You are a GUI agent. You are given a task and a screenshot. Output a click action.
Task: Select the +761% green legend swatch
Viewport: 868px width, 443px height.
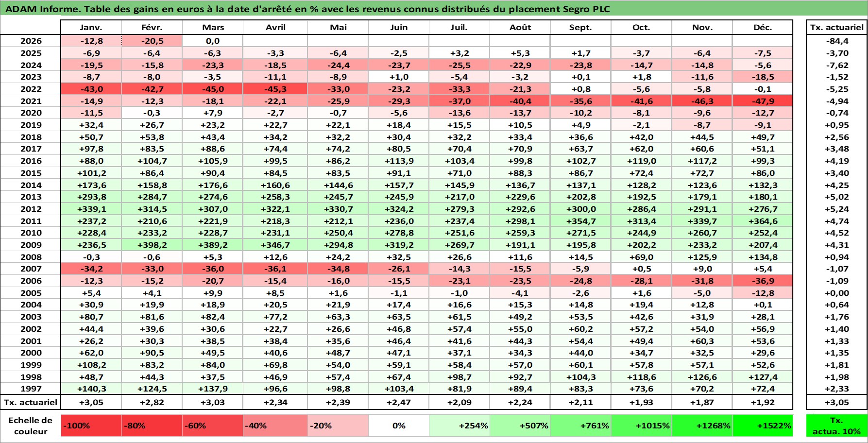coord(581,426)
